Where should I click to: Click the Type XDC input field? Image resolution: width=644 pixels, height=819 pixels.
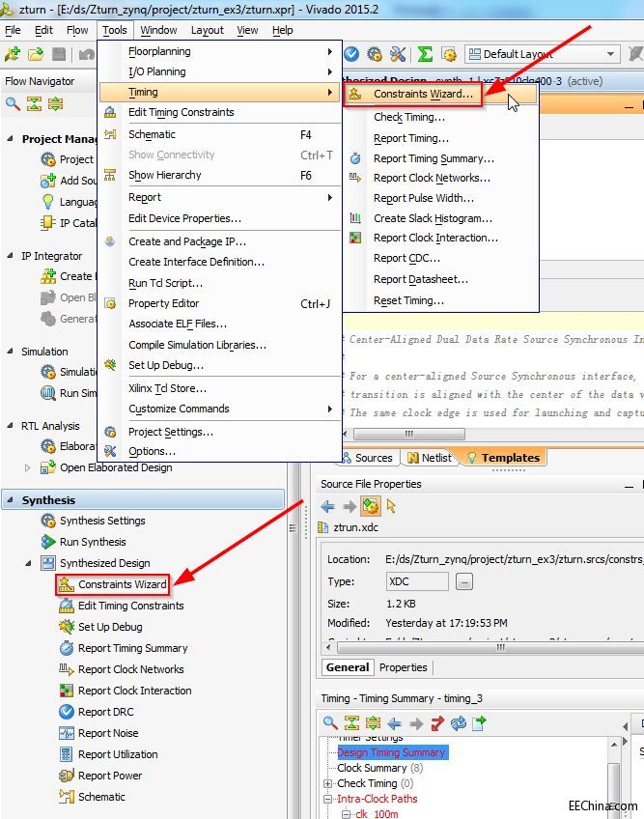pos(417,581)
